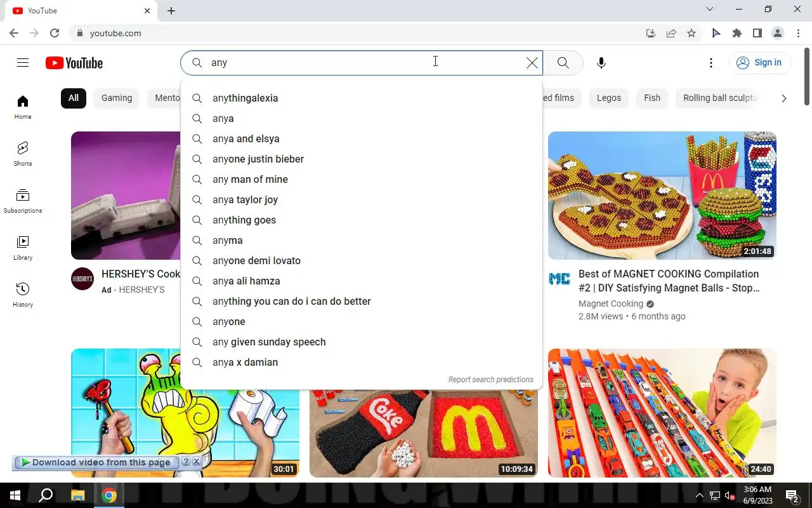
Task: Close the download video bar
Action: [x=197, y=462]
